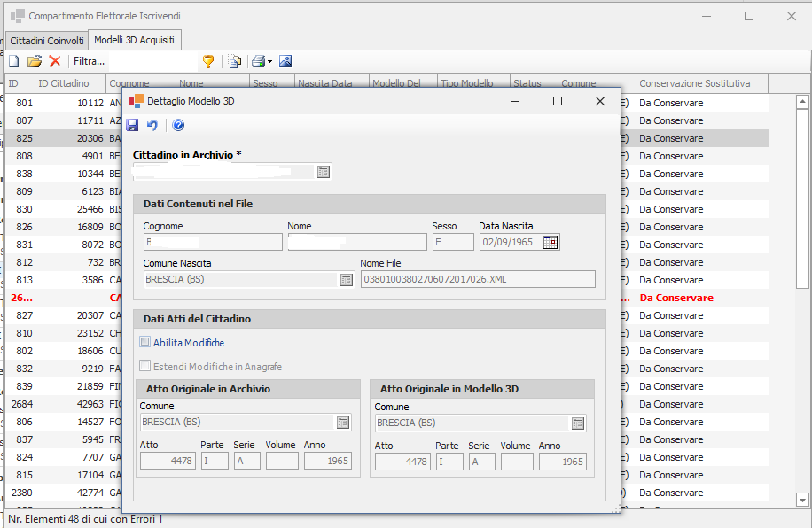812x528 pixels.
Task: Open record with the folder icon
Action: 35,61
